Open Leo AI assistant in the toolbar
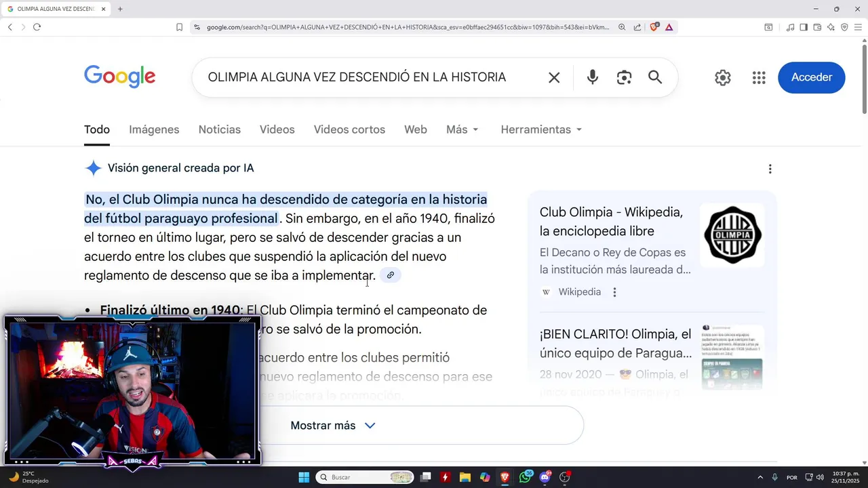The height and width of the screenshot is (488, 868). [x=831, y=27]
